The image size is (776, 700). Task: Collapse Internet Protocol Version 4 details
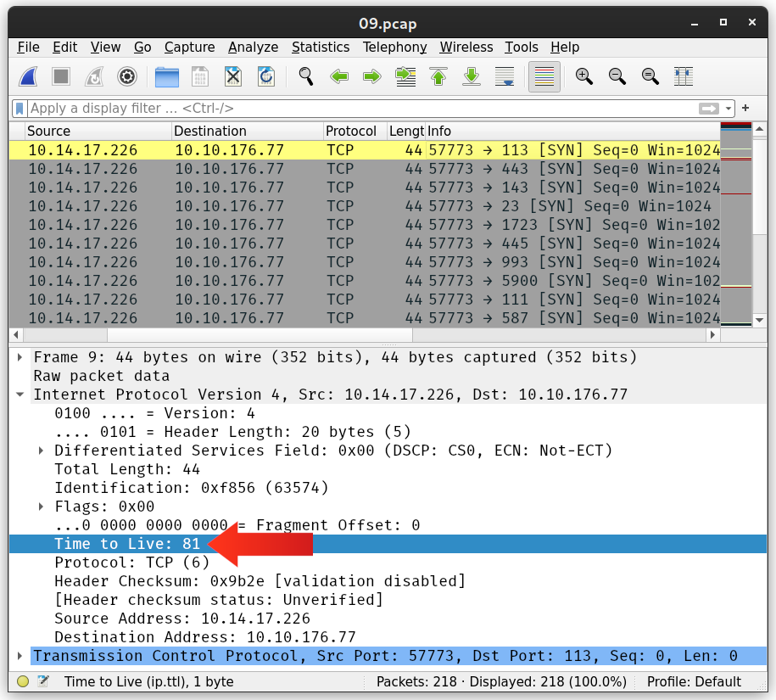coord(20,394)
